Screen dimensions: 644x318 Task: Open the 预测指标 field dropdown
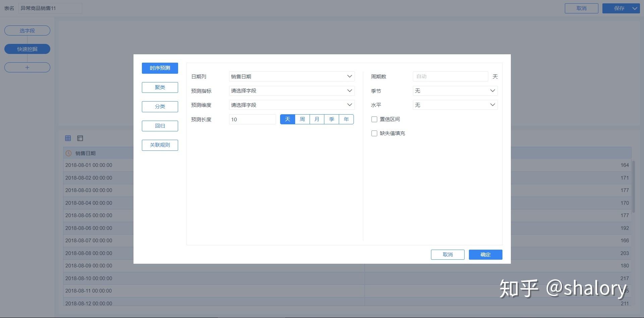coord(291,91)
